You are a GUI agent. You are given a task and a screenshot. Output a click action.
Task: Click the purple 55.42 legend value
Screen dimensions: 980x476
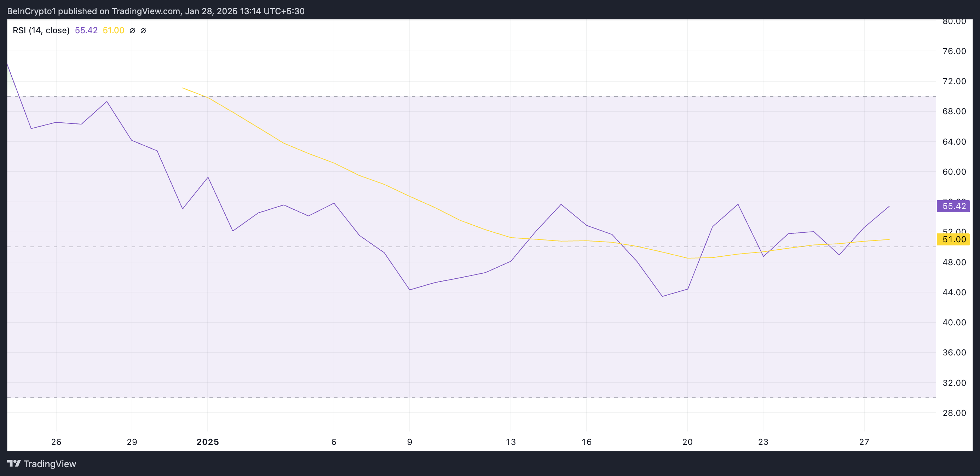pos(86,30)
